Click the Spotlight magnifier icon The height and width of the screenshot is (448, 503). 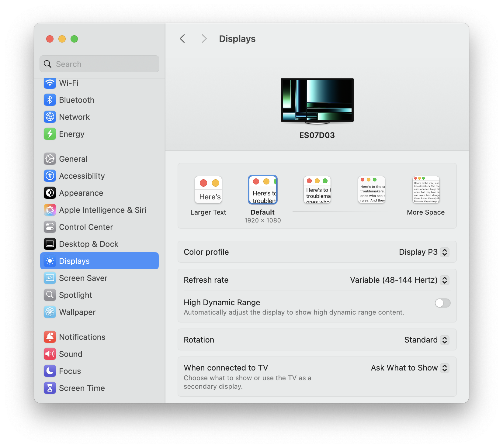(x=50, y=295)
